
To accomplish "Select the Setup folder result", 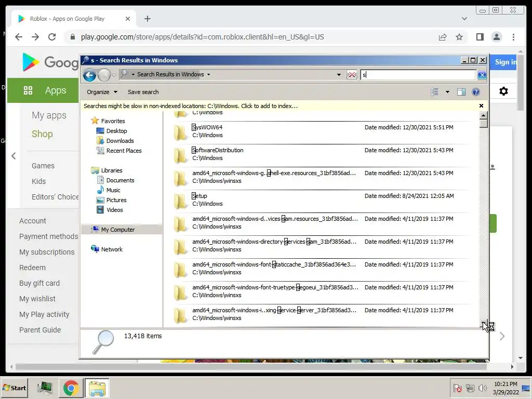I will (322, 200).
